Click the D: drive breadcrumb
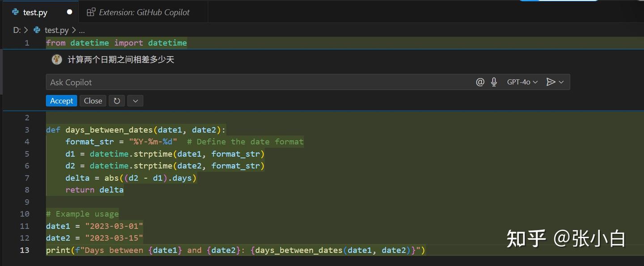Screen dimensions: 644x266 17,30
